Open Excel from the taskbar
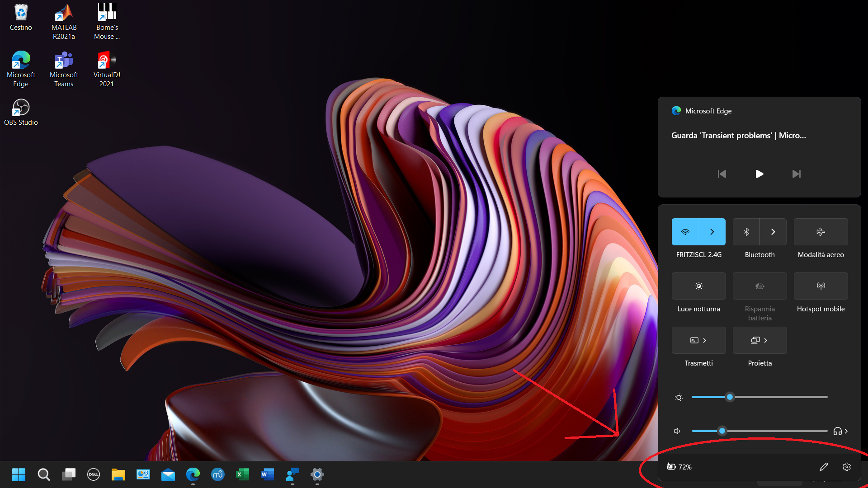868x488 pixels. point(243,474)
